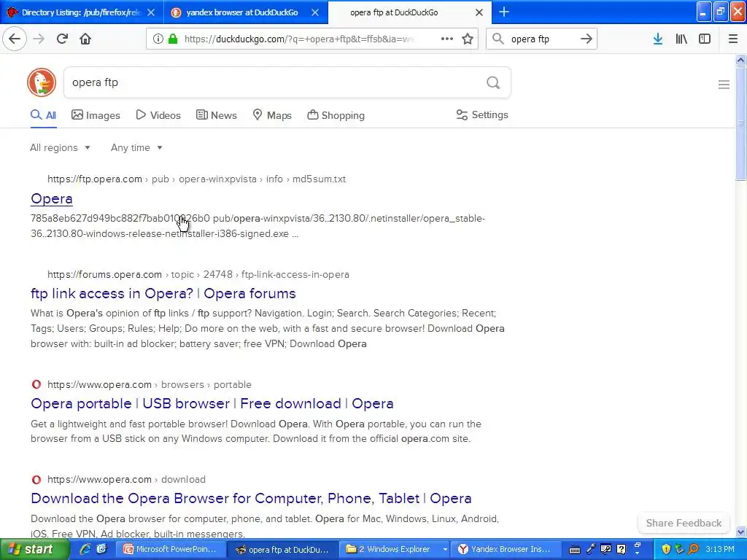Close the opera ftp DuckDuckGo tab
The width and height of the screenshot is (747, 560).
479,12
